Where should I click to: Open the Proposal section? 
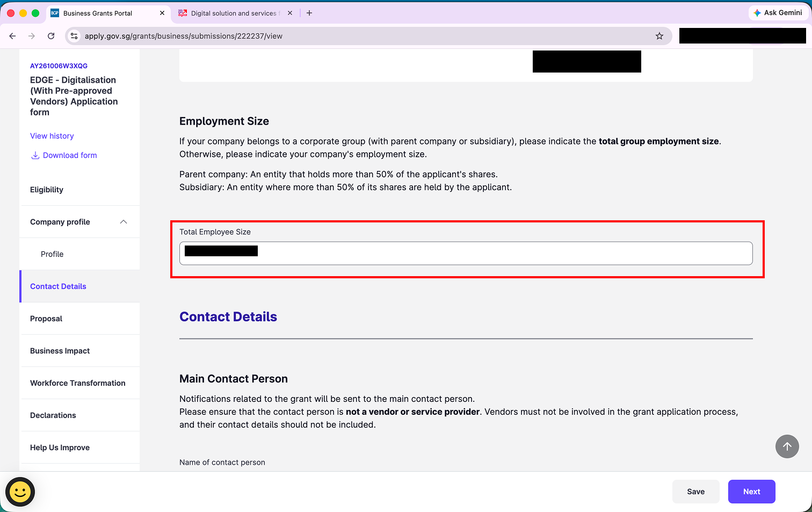79,319
